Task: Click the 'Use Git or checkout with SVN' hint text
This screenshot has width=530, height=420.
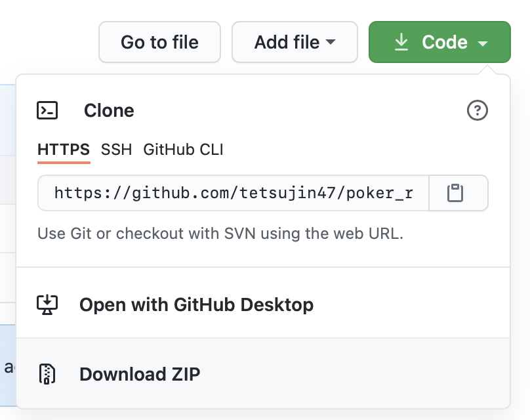Action: [220, 233]
